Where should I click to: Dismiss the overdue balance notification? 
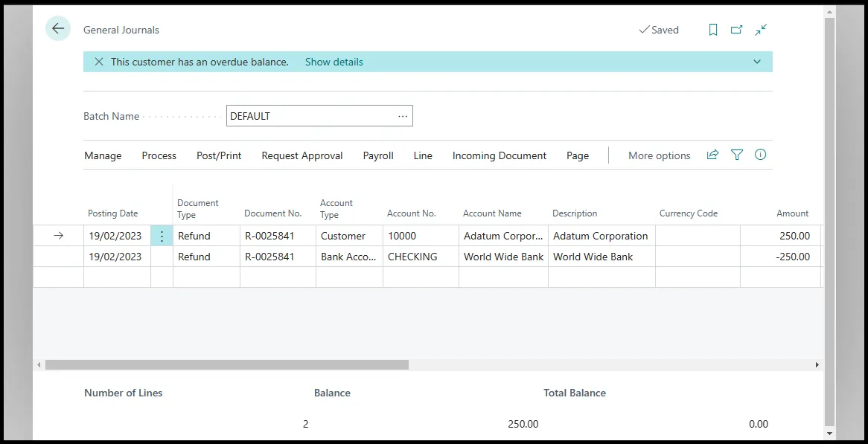[x=99, y=62]
